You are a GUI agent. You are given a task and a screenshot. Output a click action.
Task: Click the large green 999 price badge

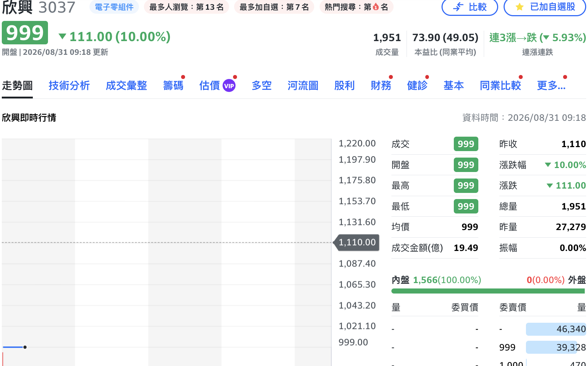pos(25,33)
